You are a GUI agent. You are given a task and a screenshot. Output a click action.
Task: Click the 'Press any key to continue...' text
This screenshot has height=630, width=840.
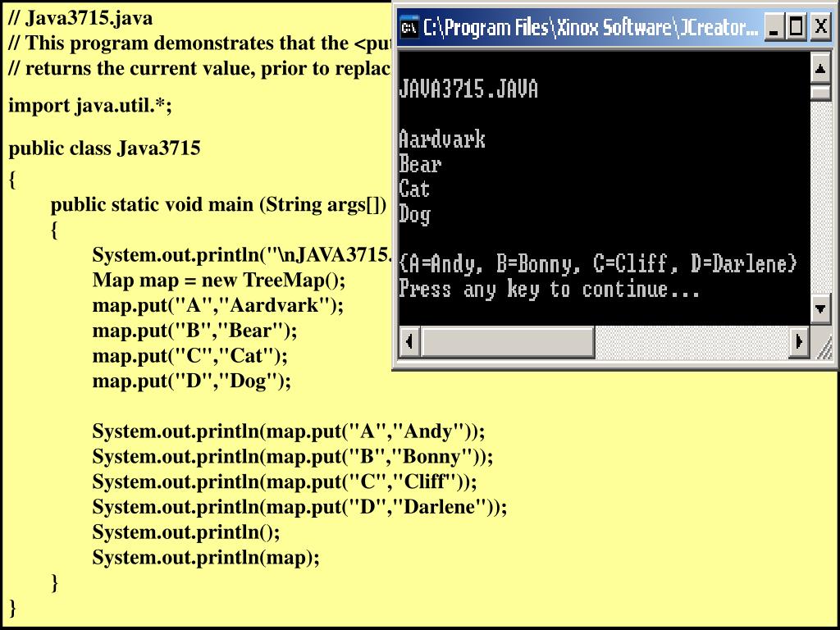point(549,290)
